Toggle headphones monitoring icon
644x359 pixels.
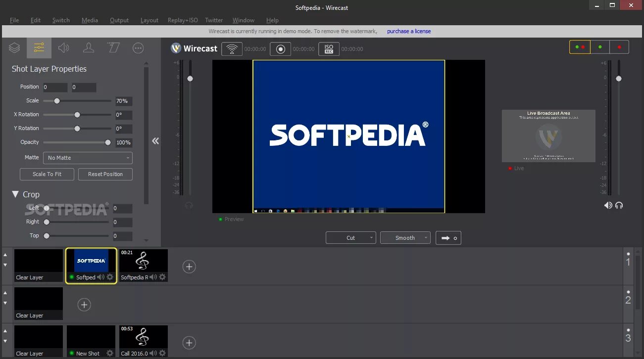(x=619, y=205)
